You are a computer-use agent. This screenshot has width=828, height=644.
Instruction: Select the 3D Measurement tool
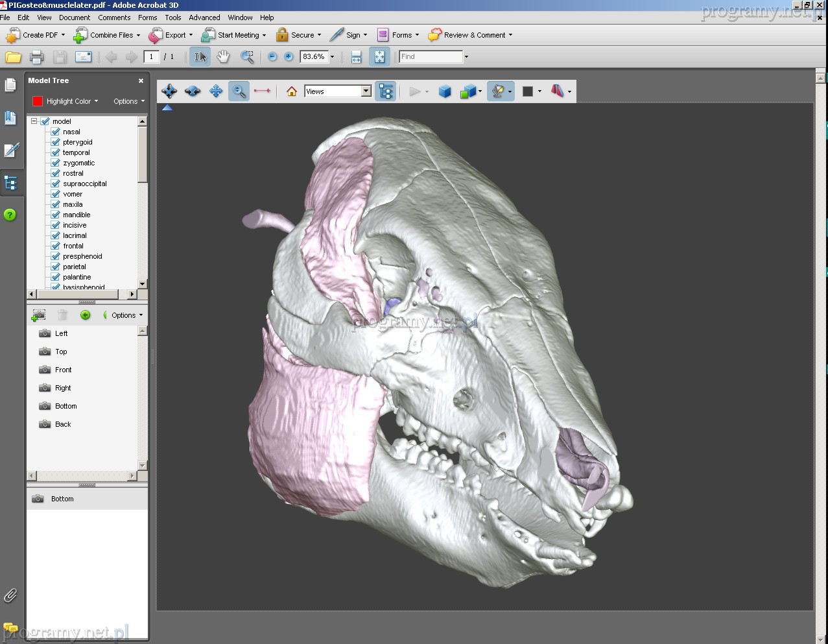pos(262,91)
